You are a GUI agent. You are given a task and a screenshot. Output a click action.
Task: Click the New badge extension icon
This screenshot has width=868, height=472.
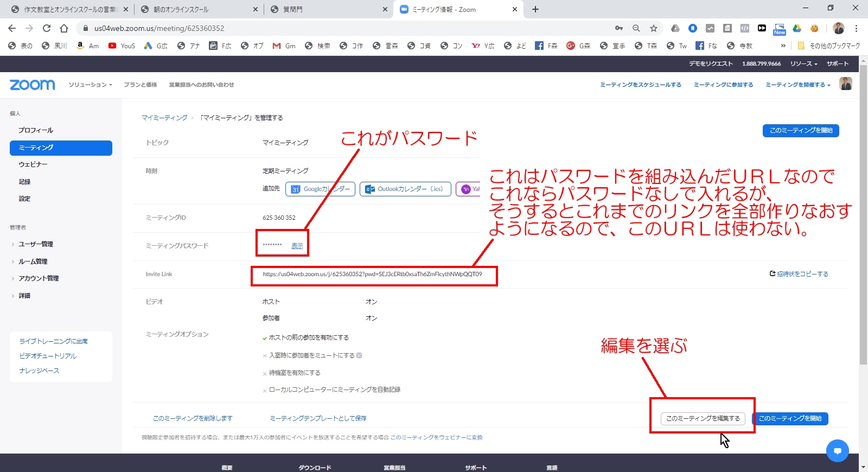[780, 29]
